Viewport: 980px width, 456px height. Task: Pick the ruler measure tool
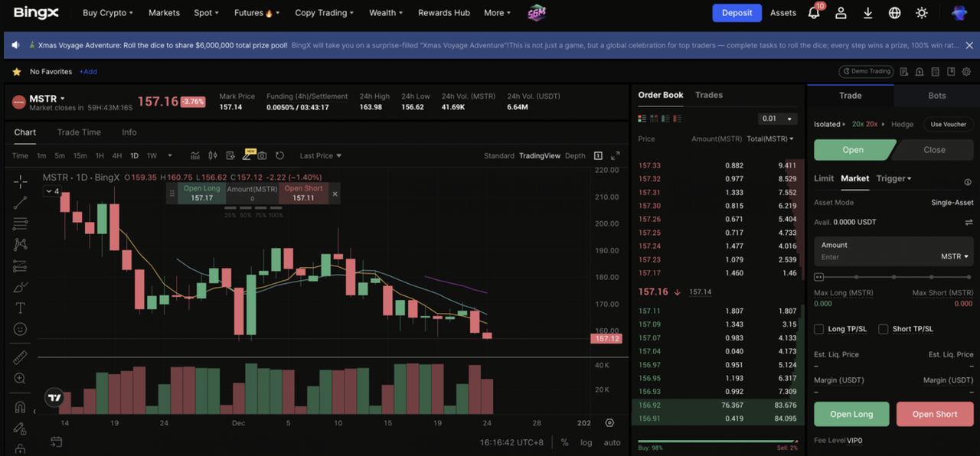click(x=21, y=357)
